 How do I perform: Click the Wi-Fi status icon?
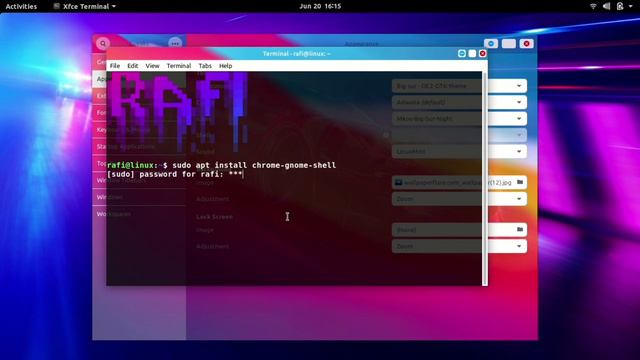593,6
